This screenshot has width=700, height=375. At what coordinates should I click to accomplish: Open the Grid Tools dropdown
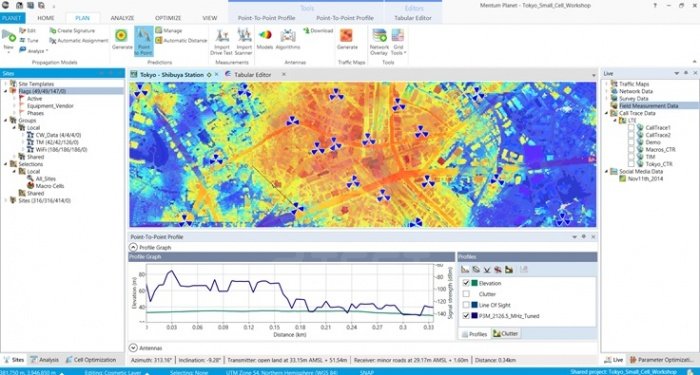point(398,42)
